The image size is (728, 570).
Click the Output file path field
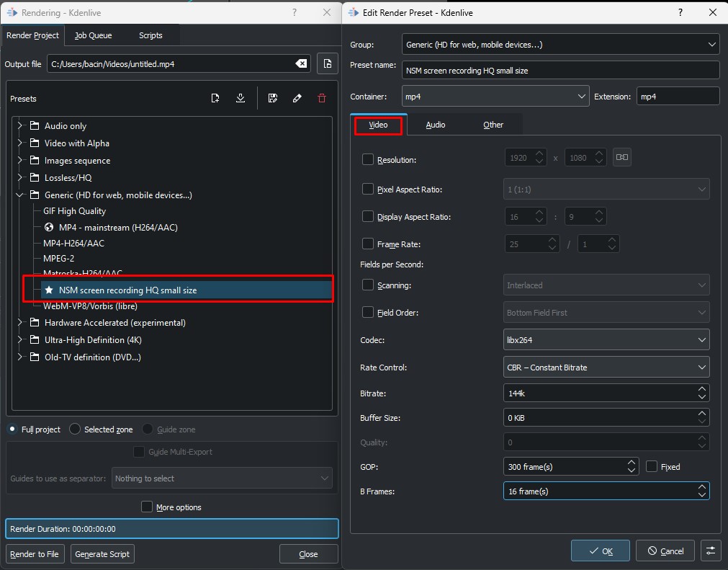pyautogui.click(x=179, y=63)
